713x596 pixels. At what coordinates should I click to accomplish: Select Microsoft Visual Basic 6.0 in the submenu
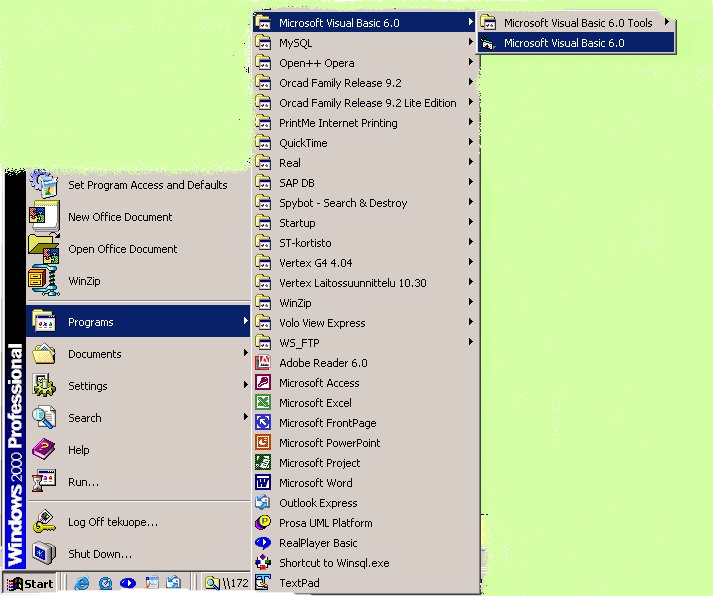point(577,43)
